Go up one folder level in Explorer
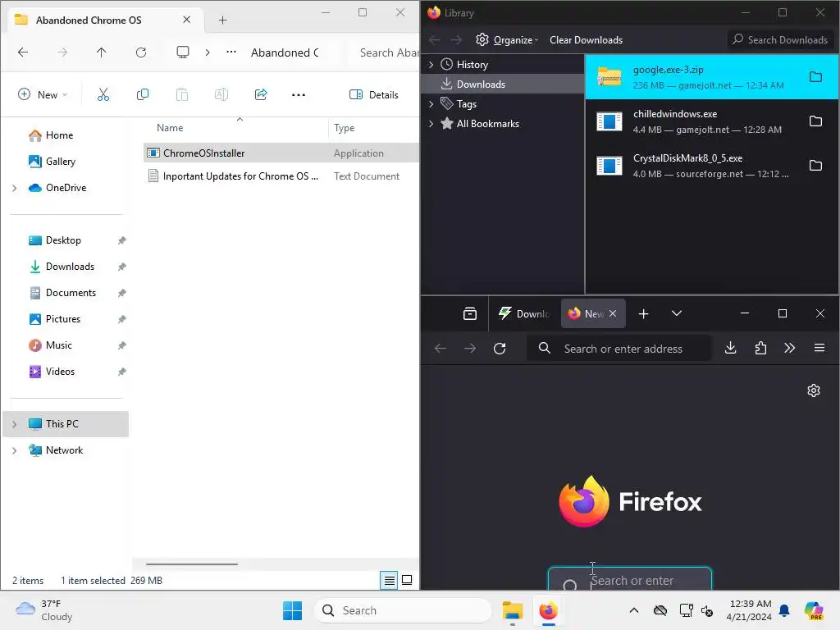 click(101, 52)
